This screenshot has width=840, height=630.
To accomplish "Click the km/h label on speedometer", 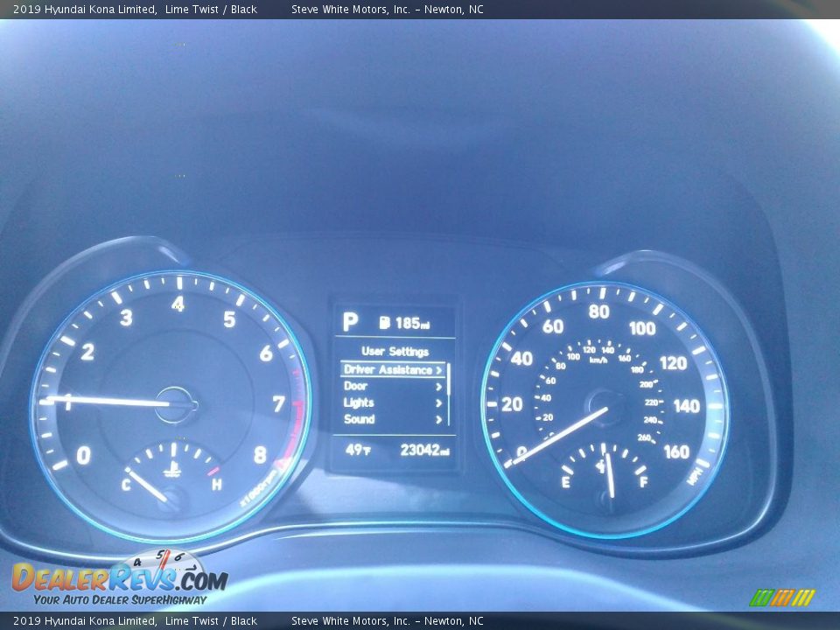I will pos(598,360).
